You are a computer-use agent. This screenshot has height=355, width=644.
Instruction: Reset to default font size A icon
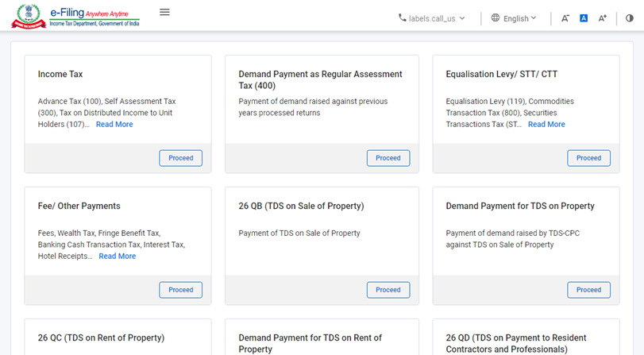(x=584, y=18)
